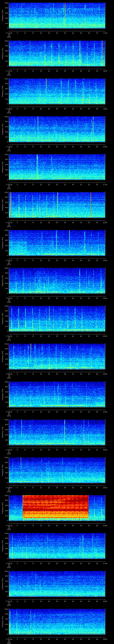
Task: Click the 17:22:00 start time label
Action: pyautogui.click(x=9, y=260)
